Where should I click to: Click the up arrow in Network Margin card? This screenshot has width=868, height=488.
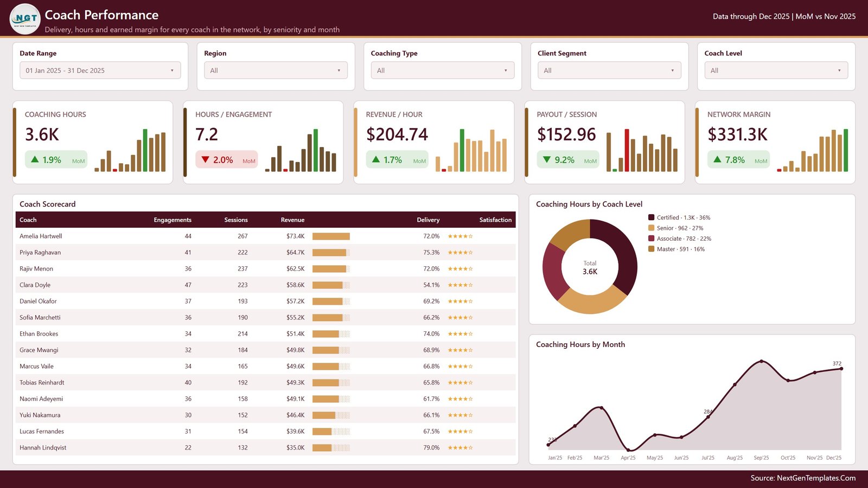[x=717, y=159]
